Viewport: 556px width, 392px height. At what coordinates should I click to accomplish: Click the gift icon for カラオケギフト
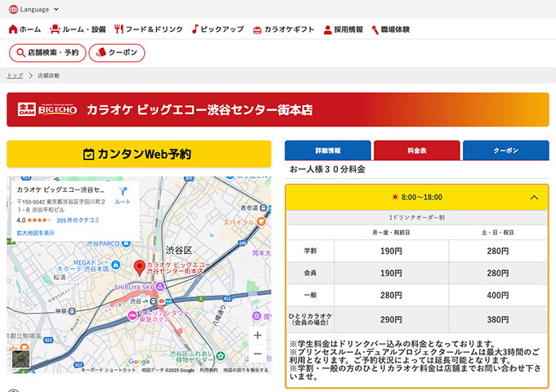point(257,30)
